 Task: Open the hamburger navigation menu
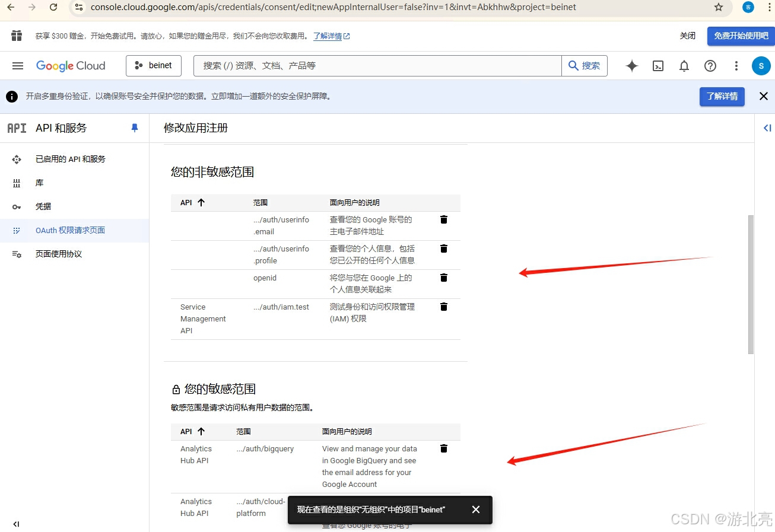click(18, 66)
